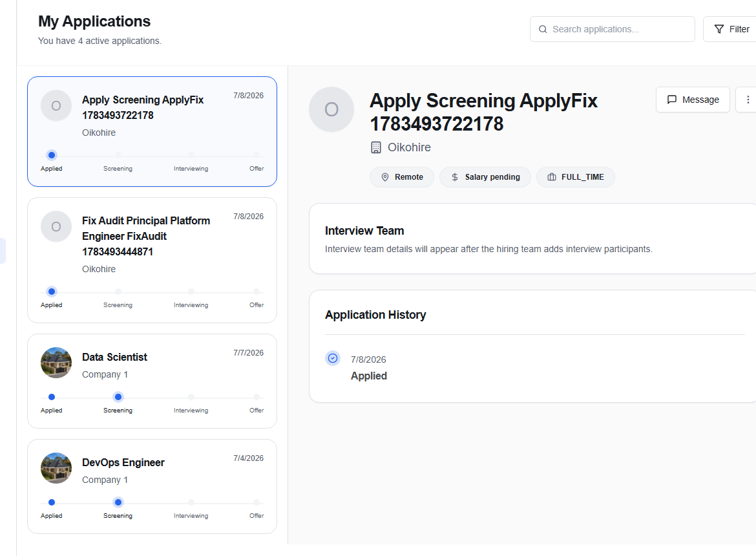756x556 pixels.
Task: Open the Fix Audit Principal Platform Engineer card
Action: tap(152, 261)
